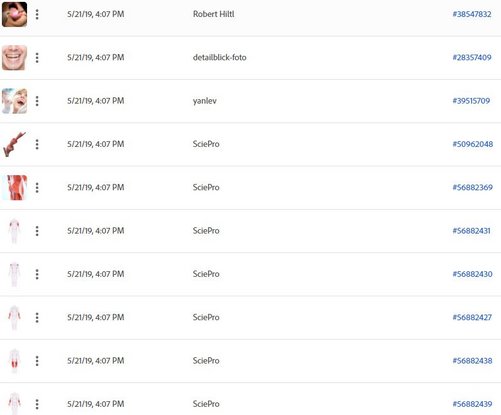
Task: Open the red muscle arm thumbnail
Action: (x=14, y=144)
